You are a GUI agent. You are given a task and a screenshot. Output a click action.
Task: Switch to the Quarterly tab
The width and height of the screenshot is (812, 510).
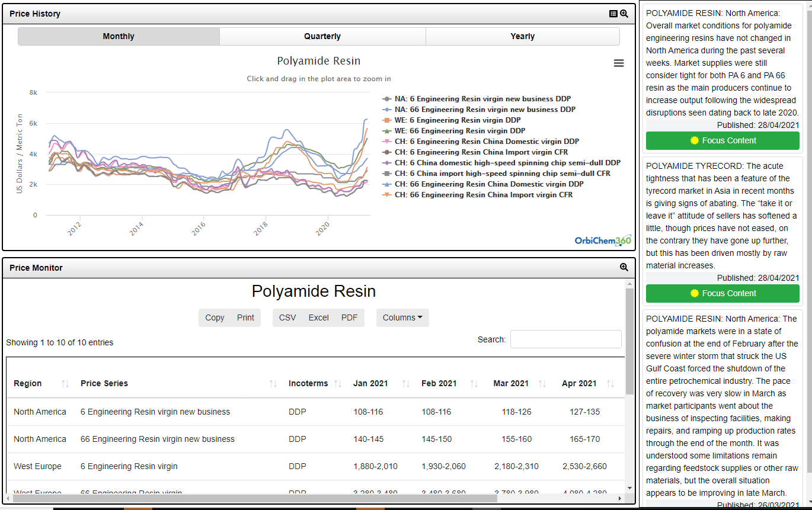click(322, 36)
